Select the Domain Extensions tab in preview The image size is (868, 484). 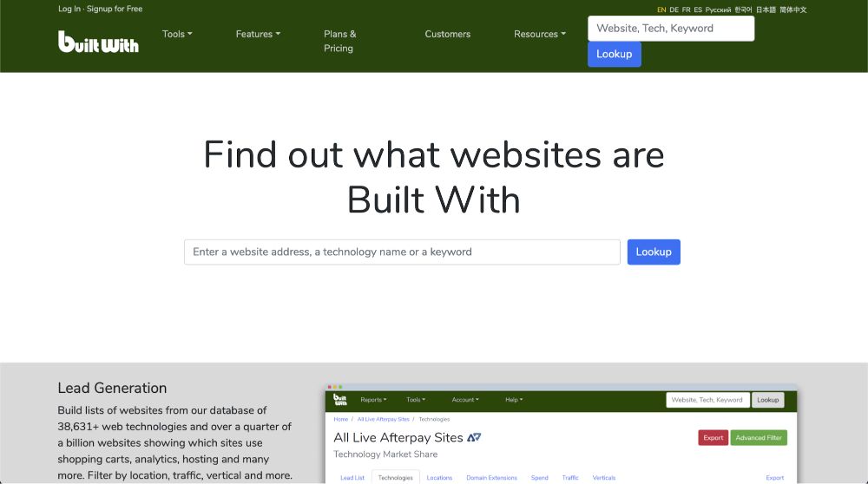491,477
